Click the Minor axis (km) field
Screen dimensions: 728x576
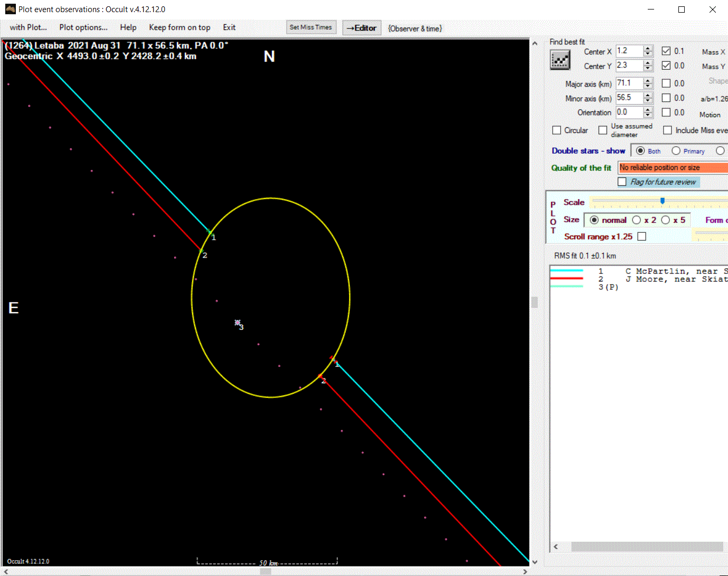629,98
